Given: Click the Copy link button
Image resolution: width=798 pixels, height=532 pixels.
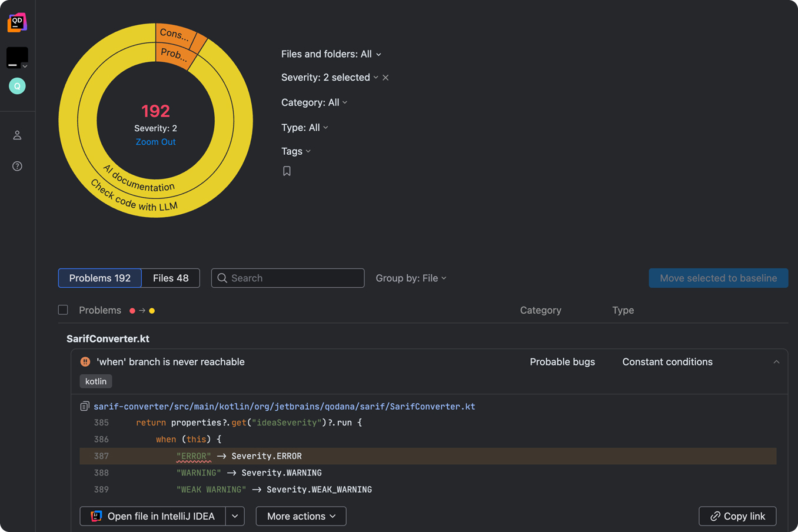Looking at the screenshot, I should pyautogui.click(x=737, y=516).
